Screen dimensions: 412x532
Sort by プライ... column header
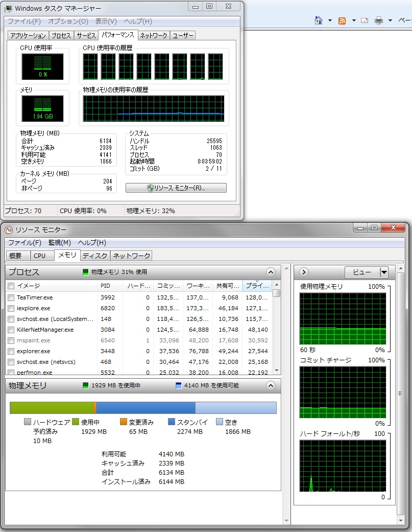click(x=257, y=286)
